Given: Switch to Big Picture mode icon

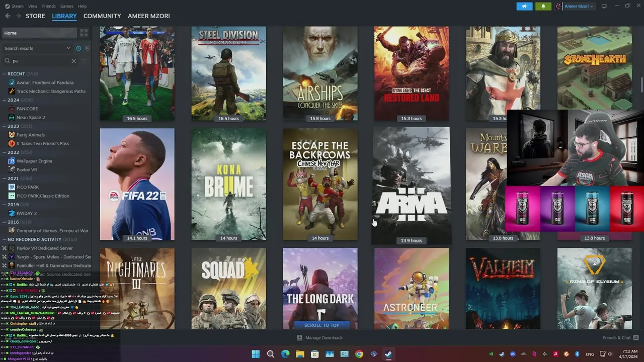Looking at the screenshot, I should click(604, 6).
